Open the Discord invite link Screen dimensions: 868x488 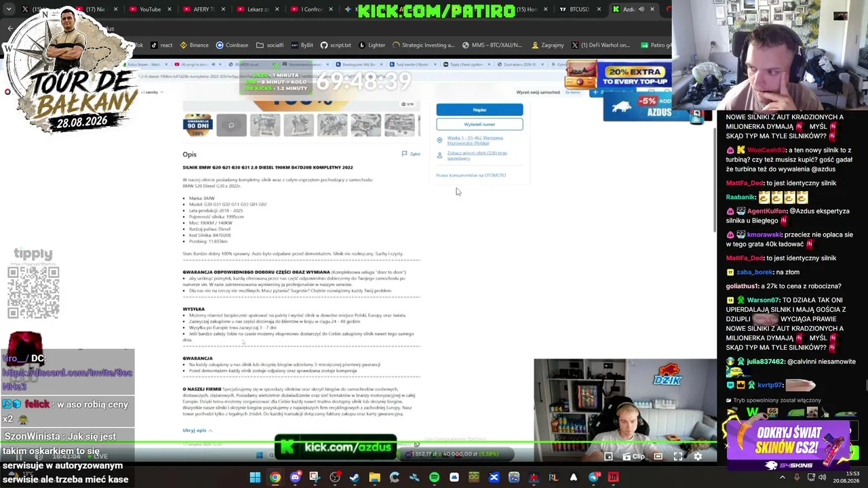[x=67, y=380]
